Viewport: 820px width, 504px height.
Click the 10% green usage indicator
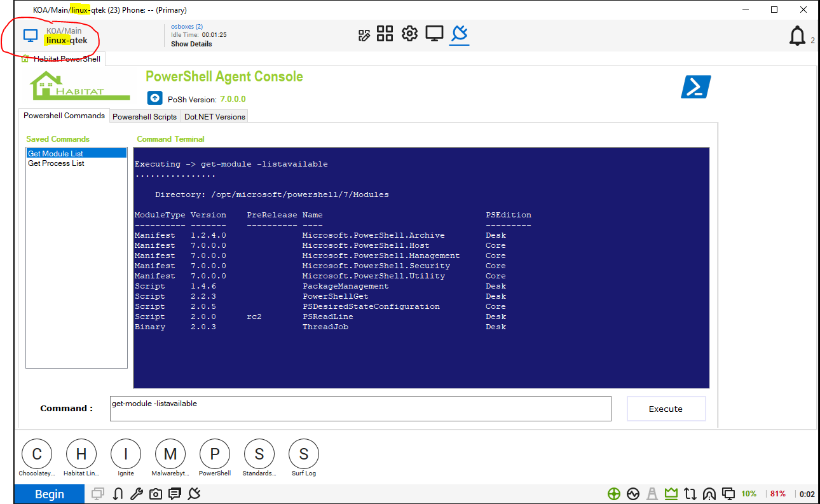tap(749, 494)
